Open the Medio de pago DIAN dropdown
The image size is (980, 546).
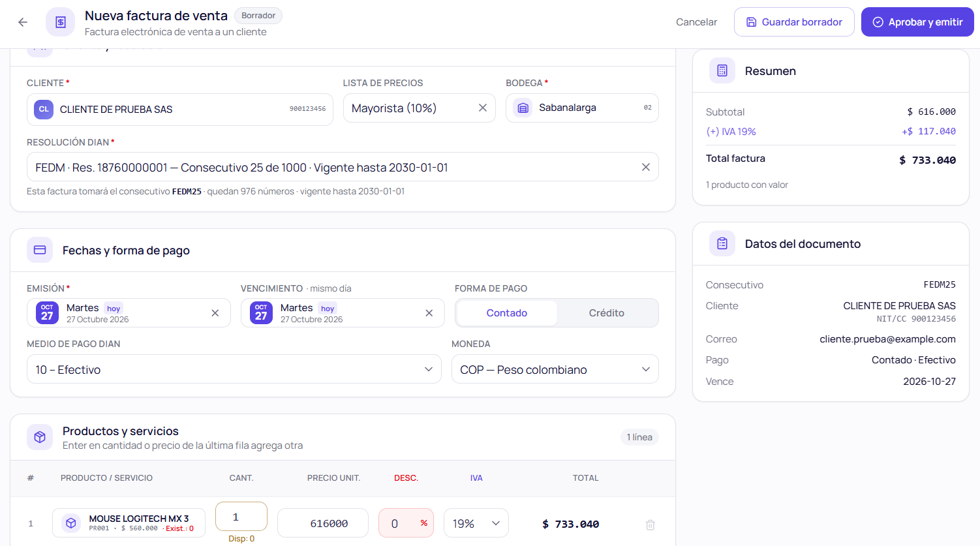234,369
